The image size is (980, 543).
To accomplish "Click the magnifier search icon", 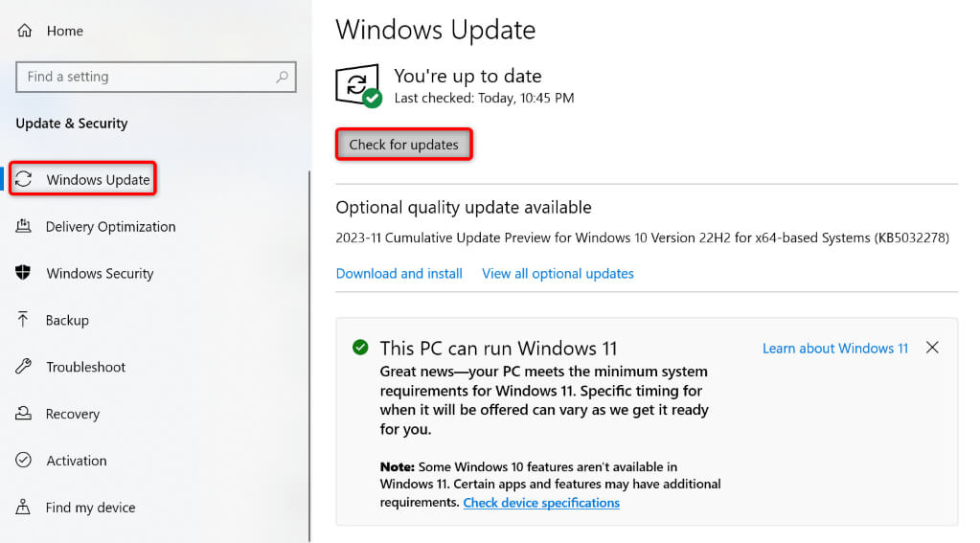I will tap(282, 77).
